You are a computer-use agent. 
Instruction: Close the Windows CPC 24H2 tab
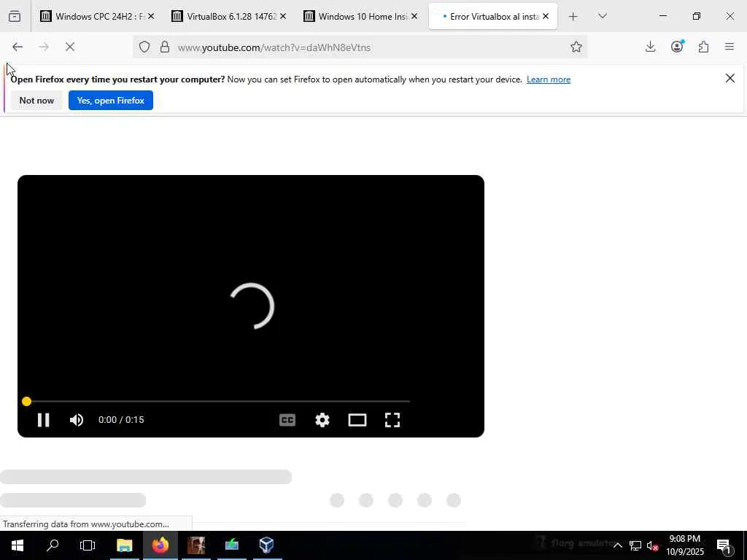(x=151, y=16)
